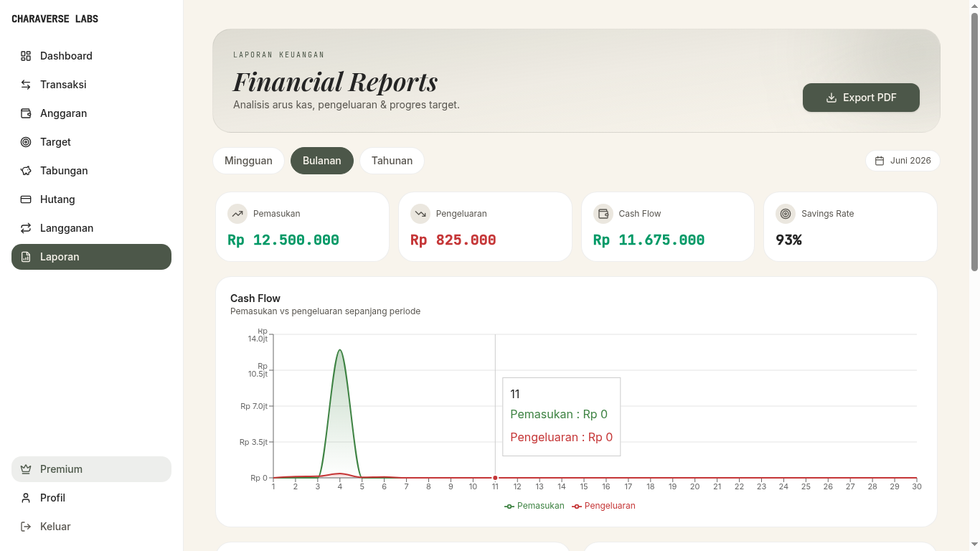The height and width of the screenshot is (551, 980).
Task: Click the Transaksi arrows icon
Action: (26, 85)
